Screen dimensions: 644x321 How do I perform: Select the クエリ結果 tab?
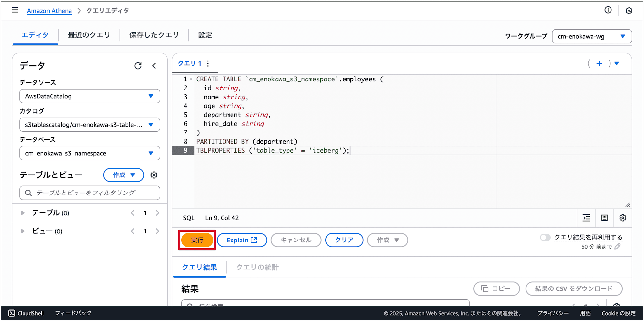(x=200, y=267)
